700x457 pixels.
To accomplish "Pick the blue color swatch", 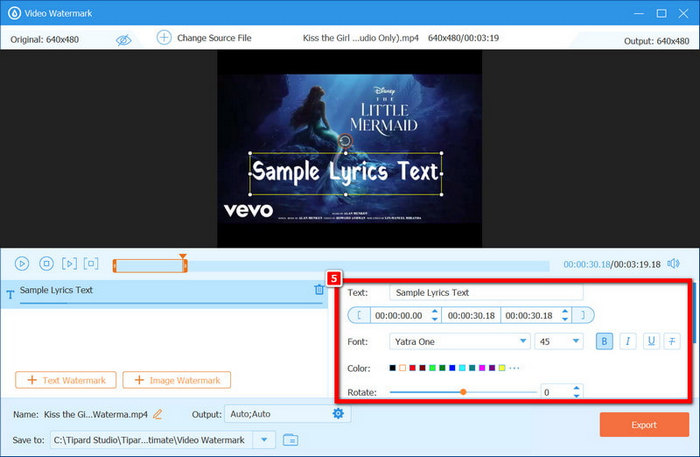I will coord(452,368).
